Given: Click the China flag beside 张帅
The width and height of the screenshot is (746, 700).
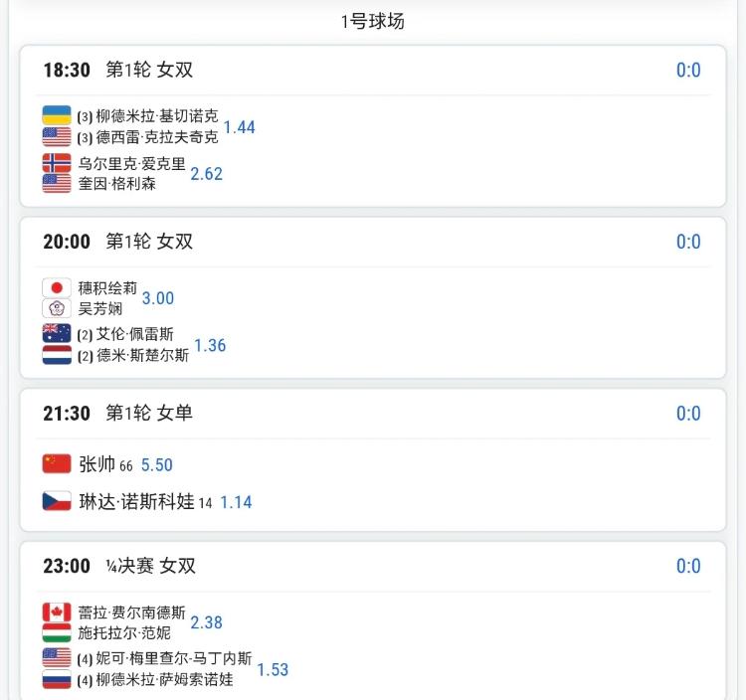Looking at the screenshot, I should coord(57,464).
